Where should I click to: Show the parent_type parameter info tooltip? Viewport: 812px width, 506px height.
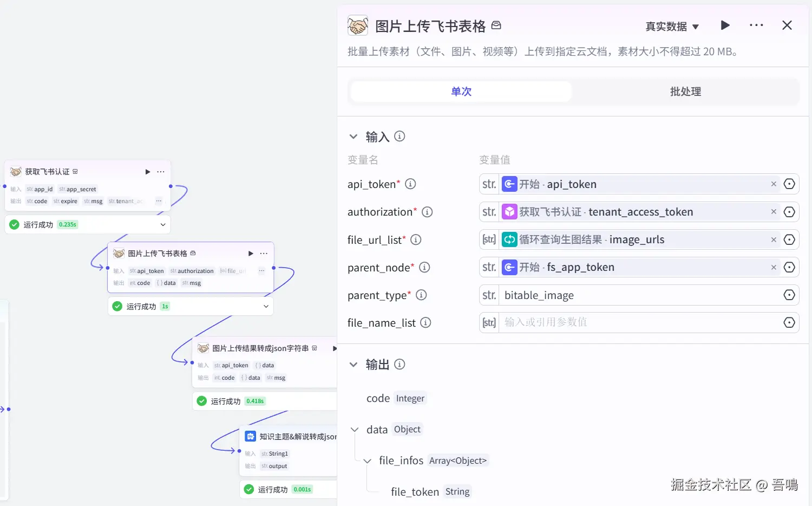[421, 295]
